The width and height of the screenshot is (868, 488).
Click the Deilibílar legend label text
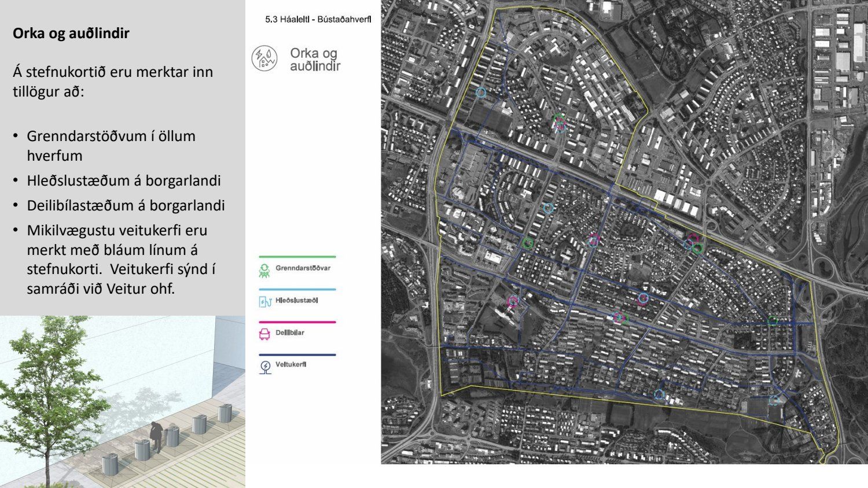coord(290,333)
